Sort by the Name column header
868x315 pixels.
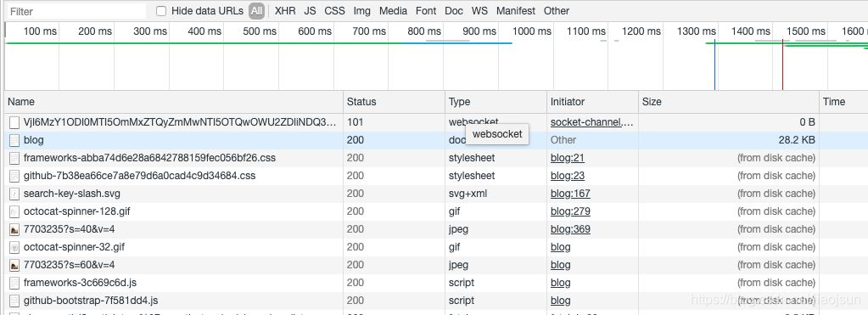click(x=174, y=102)
